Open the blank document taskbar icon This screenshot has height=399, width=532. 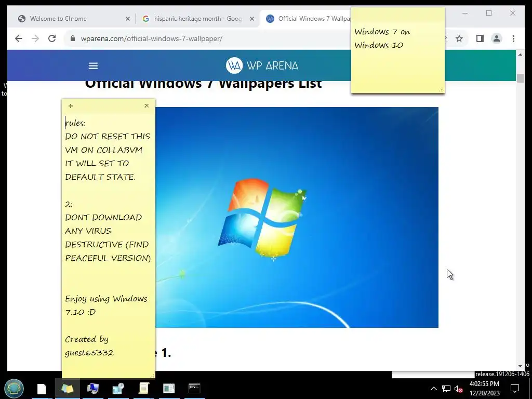coord(42,389)
